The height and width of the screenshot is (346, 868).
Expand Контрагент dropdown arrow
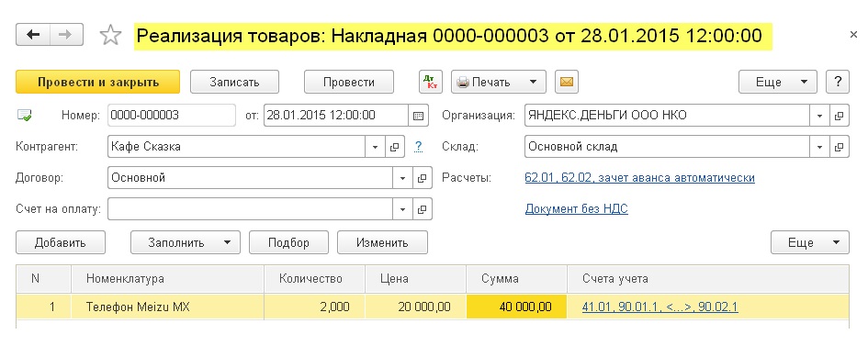tap(375, 147)
